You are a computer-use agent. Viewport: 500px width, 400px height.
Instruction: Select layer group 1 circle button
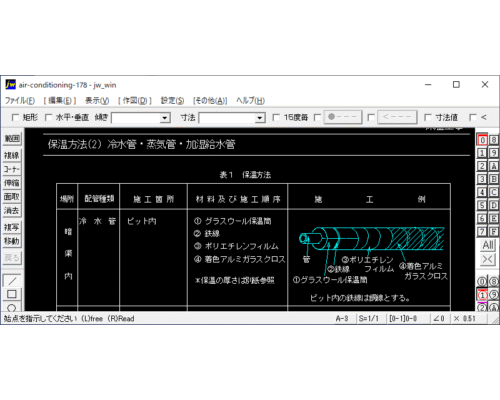[482, 295]
